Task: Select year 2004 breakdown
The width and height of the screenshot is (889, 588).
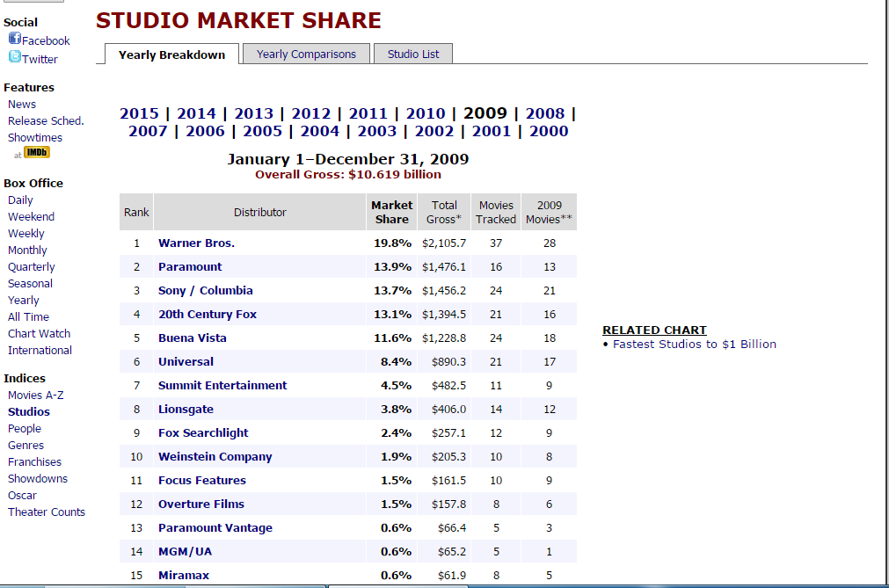Action: [320, 131]
